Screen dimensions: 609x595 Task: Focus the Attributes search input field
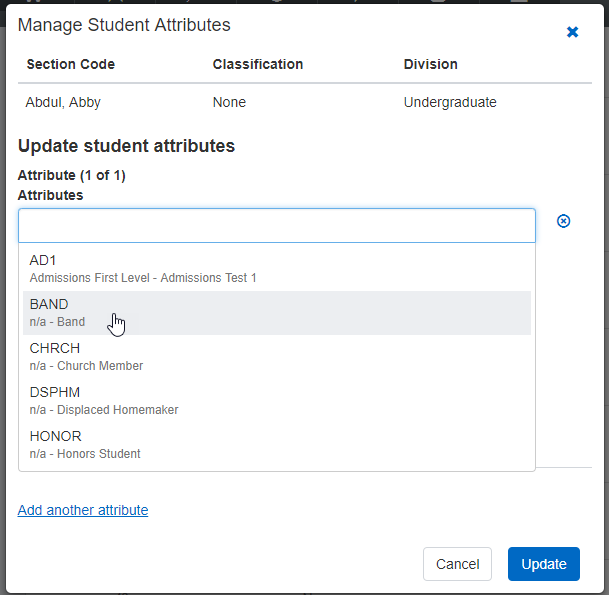tap(277, 226)
